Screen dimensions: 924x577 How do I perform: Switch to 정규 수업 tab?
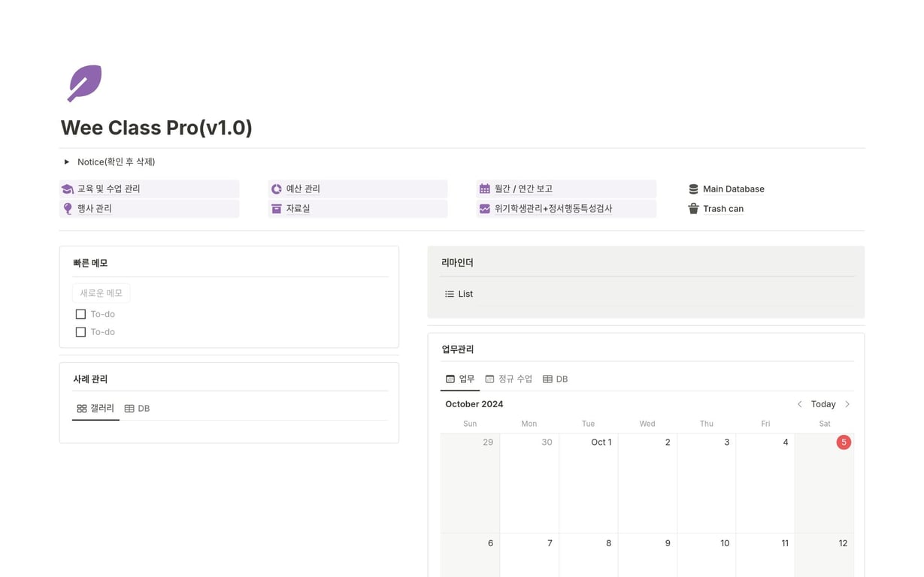click(509, 379)
